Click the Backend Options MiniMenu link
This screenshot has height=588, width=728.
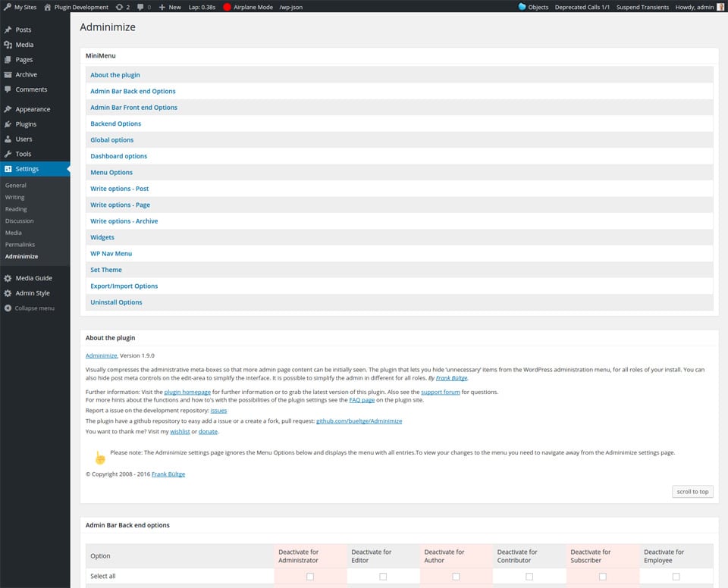tap(115, 124)
